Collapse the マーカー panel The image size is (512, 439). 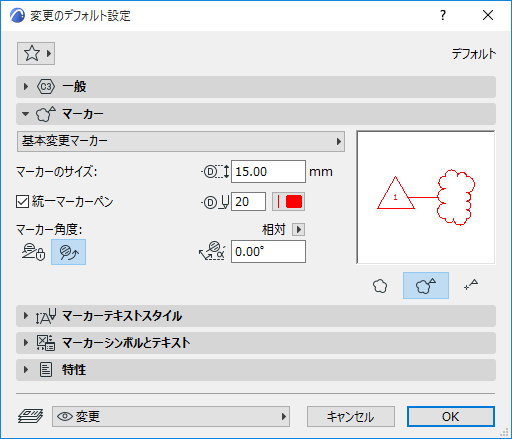click(x=256, y=114)
